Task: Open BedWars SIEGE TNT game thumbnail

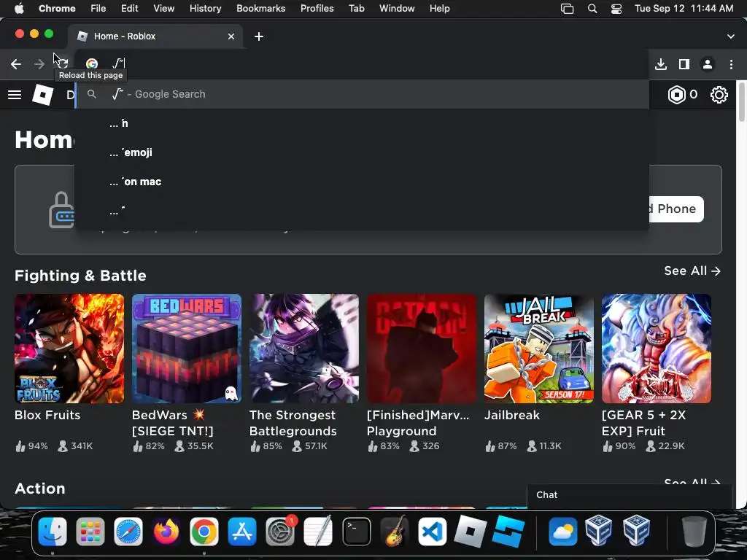Action: (x=187, y=349)
